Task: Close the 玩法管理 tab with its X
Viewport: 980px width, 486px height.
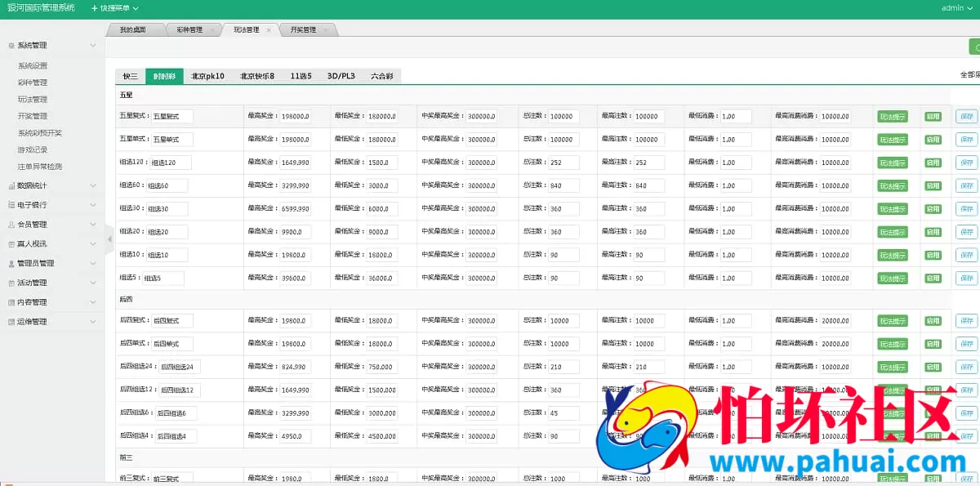Action: tap(269, 30)
